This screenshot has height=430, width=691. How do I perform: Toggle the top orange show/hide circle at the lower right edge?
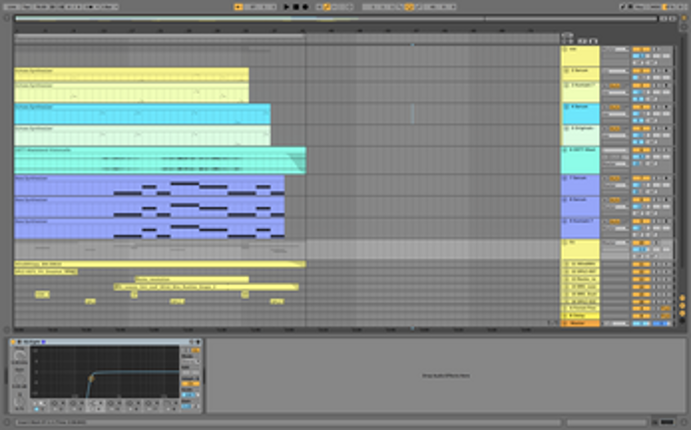click(x=683, y=298)
